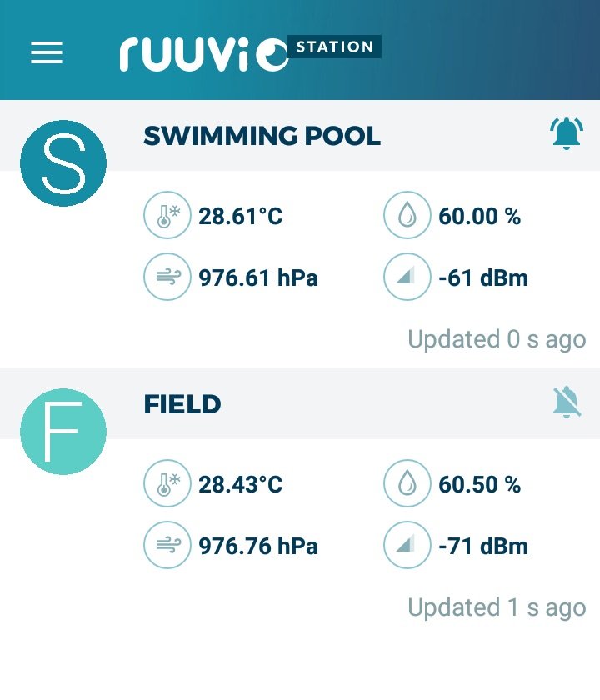Click the 976.76 hPa pressure value
The image size is (600, 700).
(x=258, y=546)
